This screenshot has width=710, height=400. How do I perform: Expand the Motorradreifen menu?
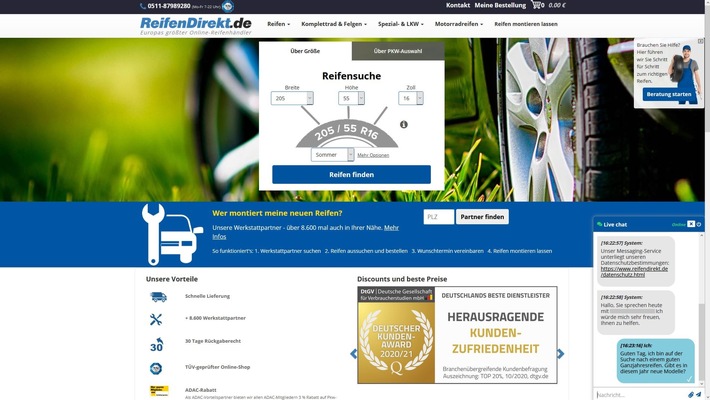pos(459,24)
